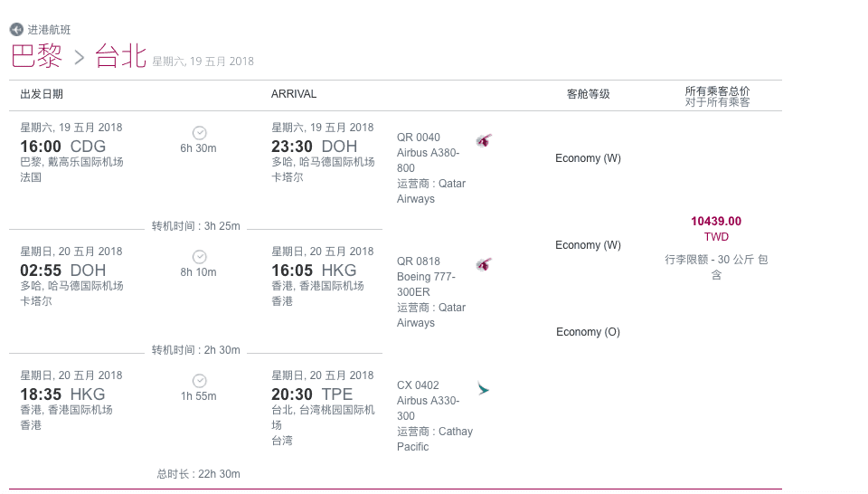Click the back arrow icon beside 进港航班

16,30
